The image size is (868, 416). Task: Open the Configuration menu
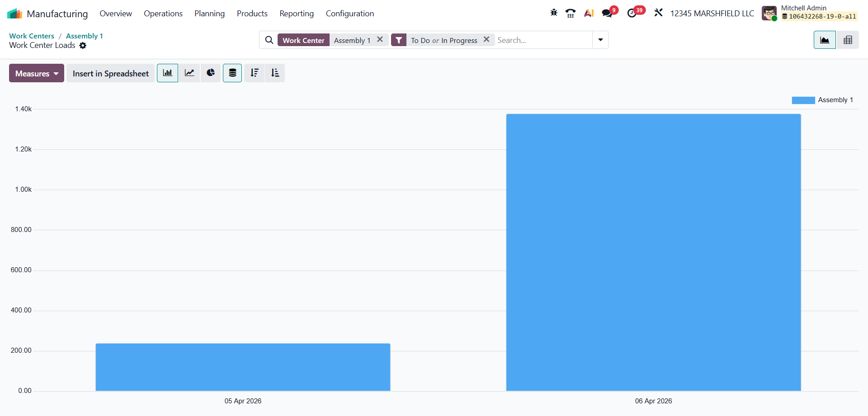[x=349, y=14]
